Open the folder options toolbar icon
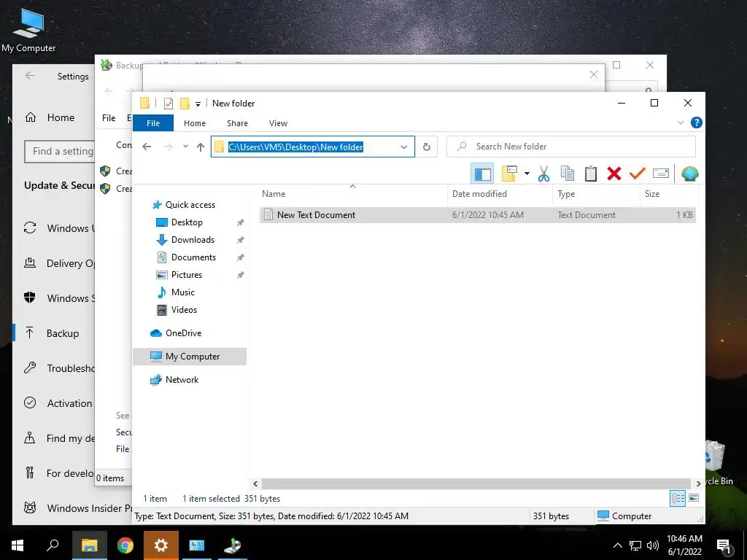Screen dimensions: 747x560 508,174
